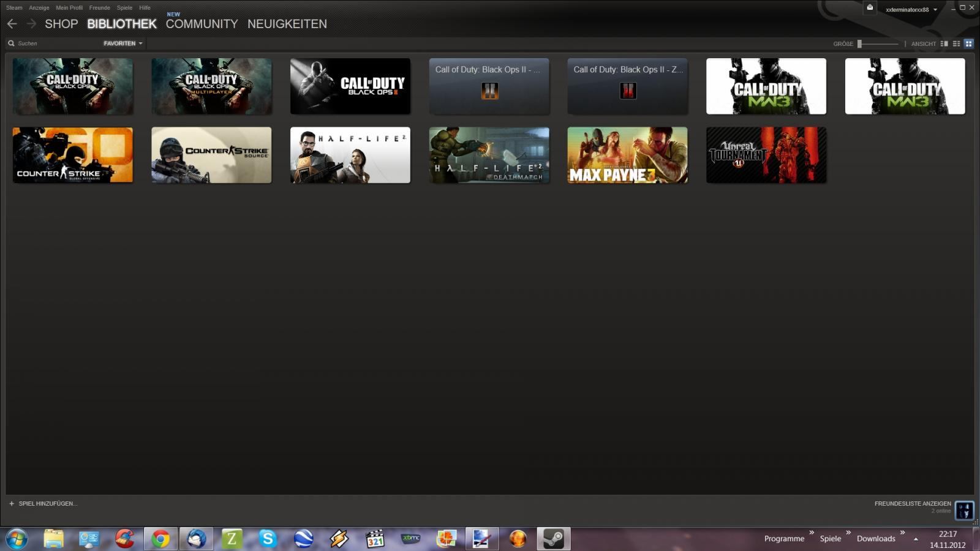Expand the Spiele toolbar chevron
This screenshot has width=980, height=551.
tap(848, 533)
